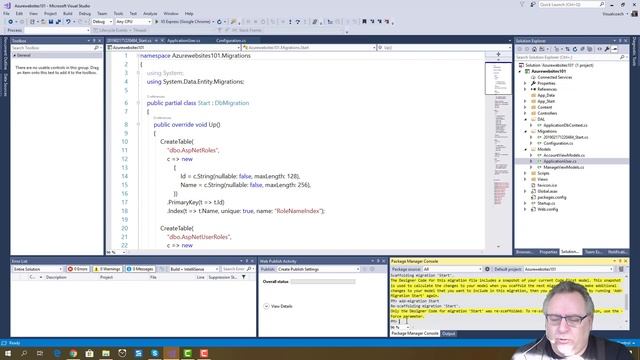Screen dimensions: 640x360
Task: Switch to the Output tab
Action: [x=449, y=333]
